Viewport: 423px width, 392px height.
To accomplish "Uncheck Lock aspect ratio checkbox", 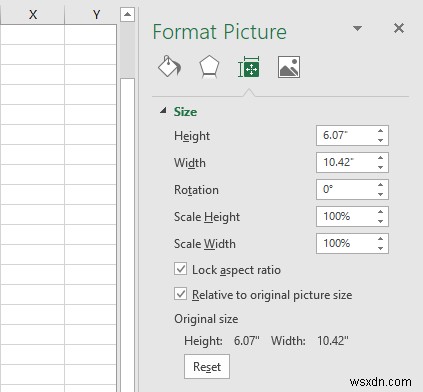I will (180, 269).
